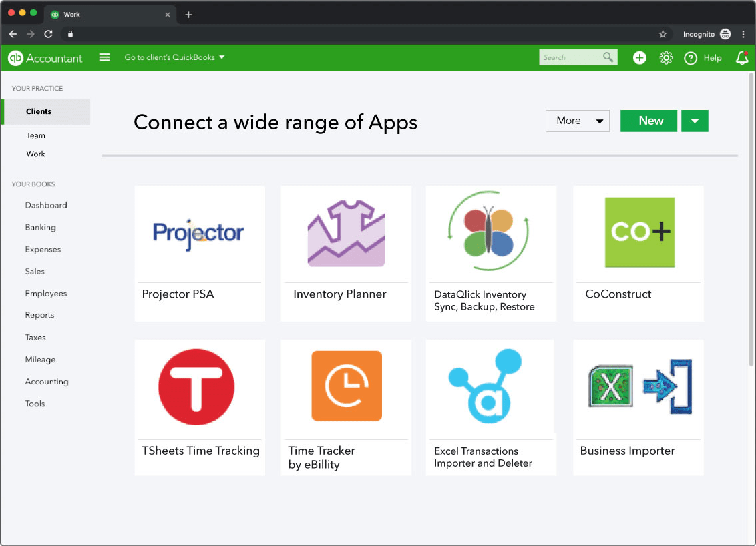Click the orange eBillity clock icon
The width and height of the screenshot is (756, 546).
[347, 386]
